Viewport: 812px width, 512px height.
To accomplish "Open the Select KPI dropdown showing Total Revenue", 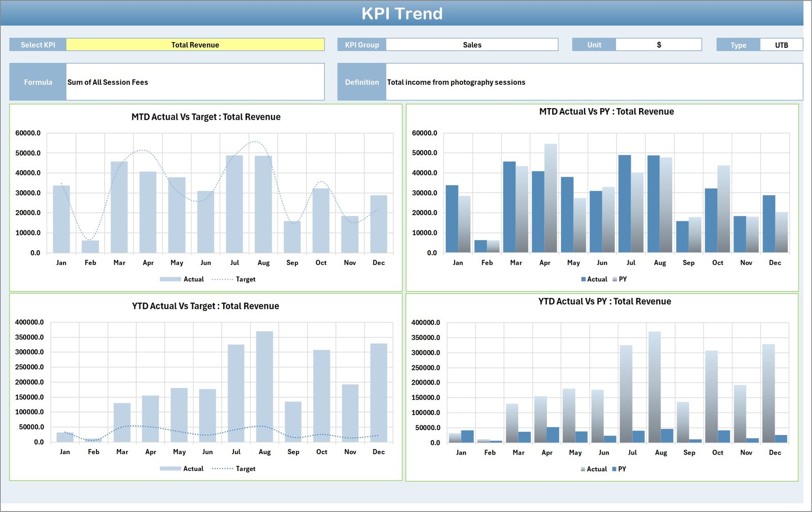I will pos(195,45).
